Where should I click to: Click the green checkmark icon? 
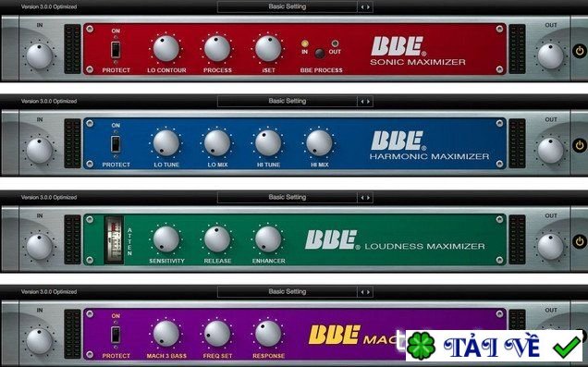click(x=567, y=347)
